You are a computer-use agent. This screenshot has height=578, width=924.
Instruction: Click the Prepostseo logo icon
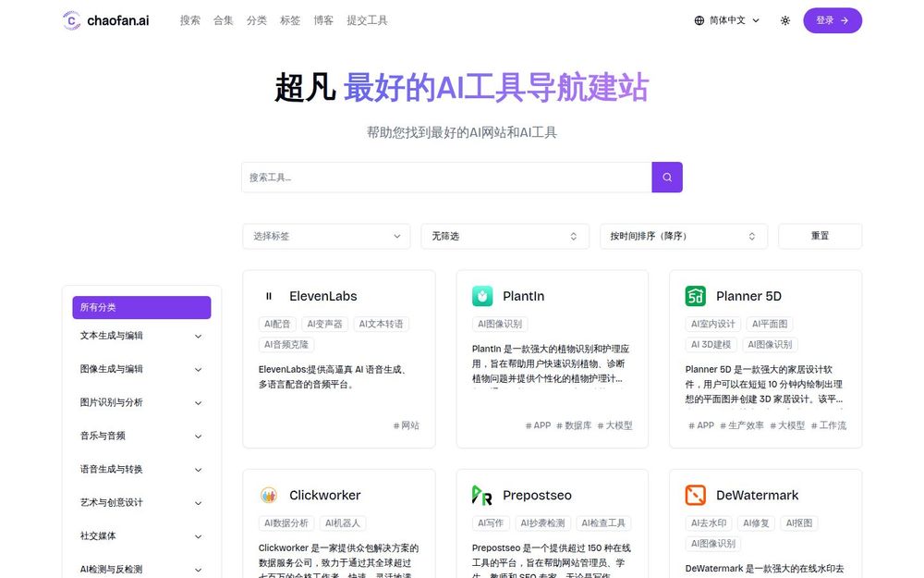tap(482, 495)
